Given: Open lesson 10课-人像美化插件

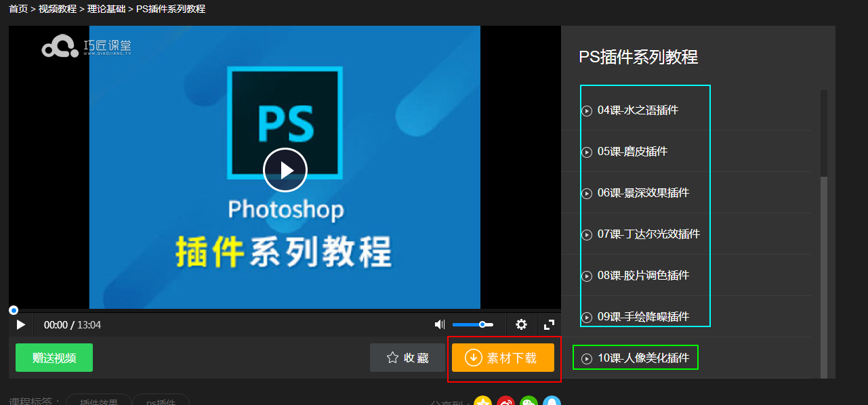Looking at the screenshot, I should coord(643,358).
